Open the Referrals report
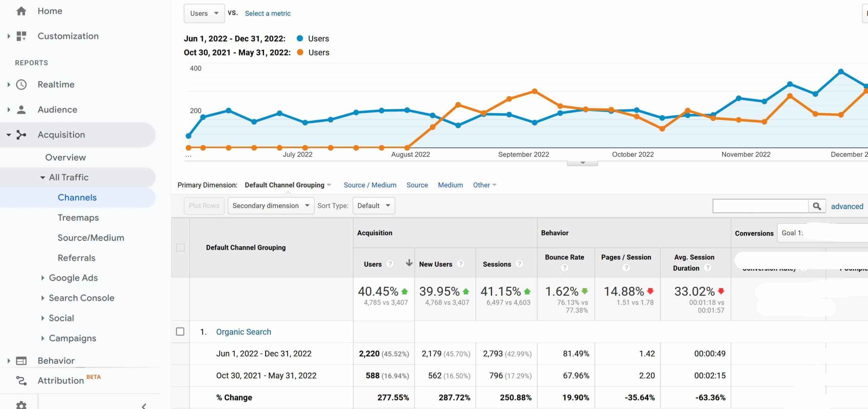Image resolution: width=868 pixels, height=409 pixels. pos(76,258)
